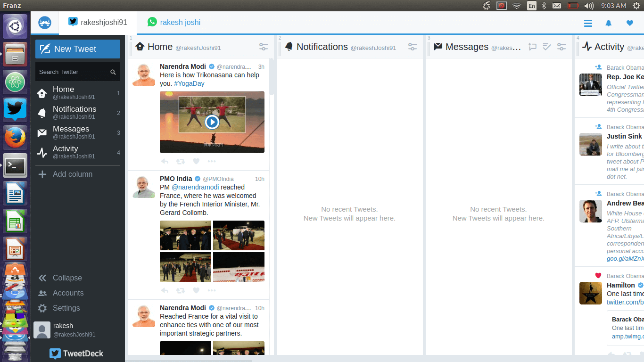644x362 pixels.
Task: Click the TweetDeck logo at sidebar bottom
Action: (77, 354)
